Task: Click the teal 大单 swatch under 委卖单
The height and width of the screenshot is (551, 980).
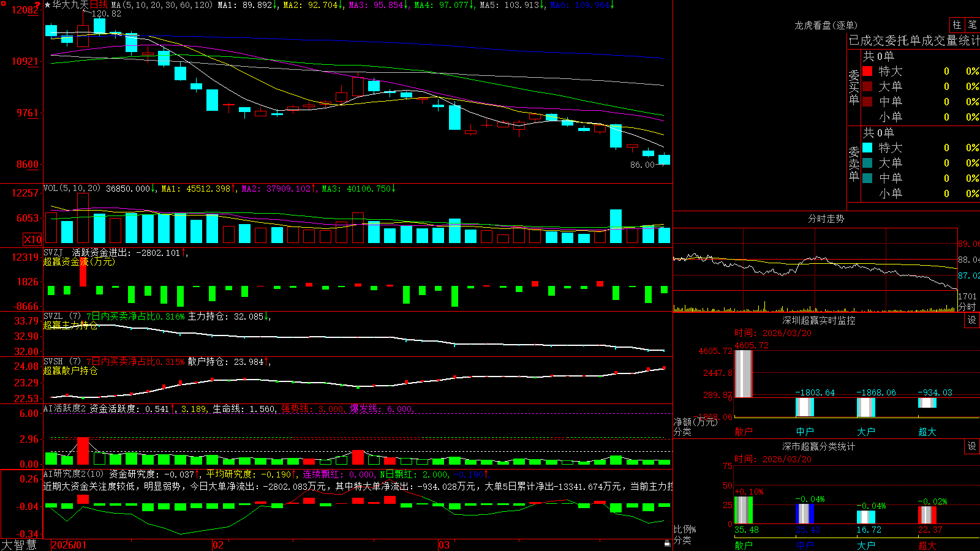Action: [867, 163]
